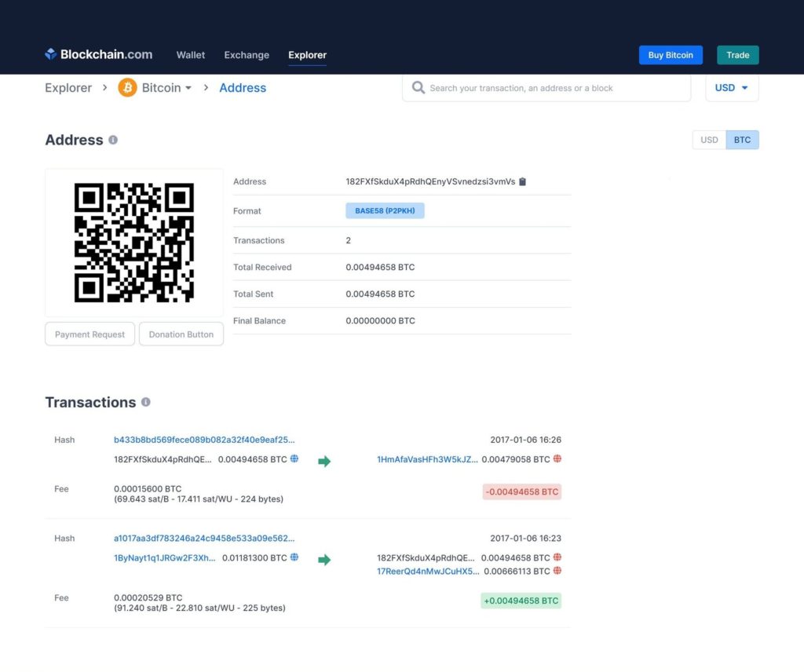Click the blue globe icon next to 0.00494658 BTC
Screen dimensions: 804x672
point(294,459)
